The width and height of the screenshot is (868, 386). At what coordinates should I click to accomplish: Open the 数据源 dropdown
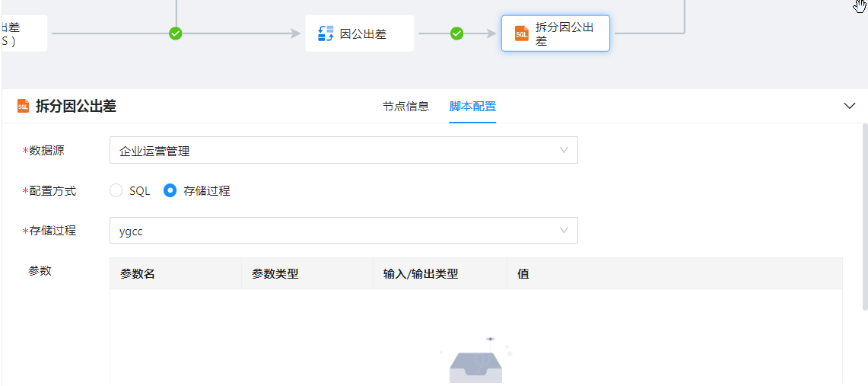coord(343,151)
